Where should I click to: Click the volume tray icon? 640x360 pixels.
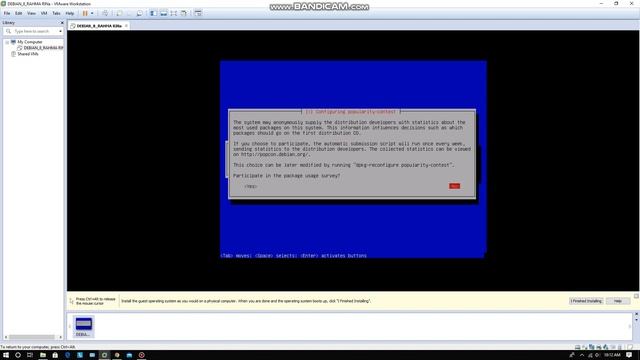pos(597,355)
